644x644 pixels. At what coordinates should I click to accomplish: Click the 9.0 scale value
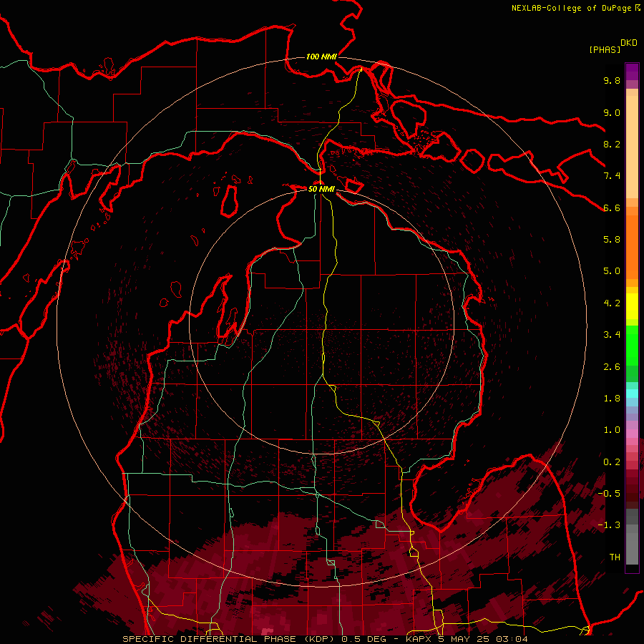[612, 112]
